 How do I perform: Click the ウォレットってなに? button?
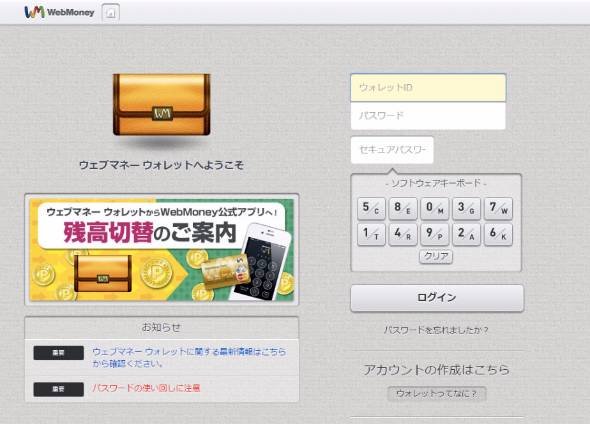point(437,394)
